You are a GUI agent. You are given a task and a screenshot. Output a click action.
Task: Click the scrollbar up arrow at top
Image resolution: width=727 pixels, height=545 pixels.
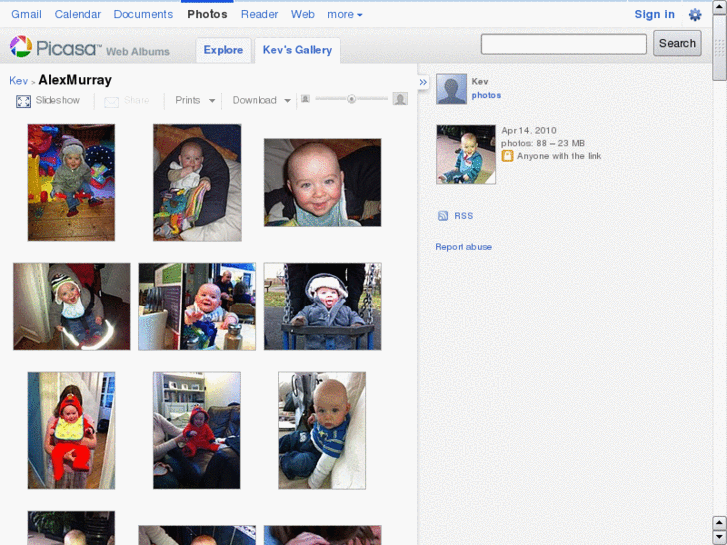[x=719, y=6]
